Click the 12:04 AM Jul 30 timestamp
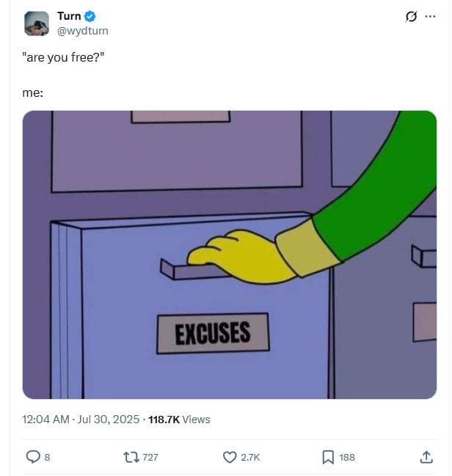Viewport: 452px width, 476px height. [81, 420]
